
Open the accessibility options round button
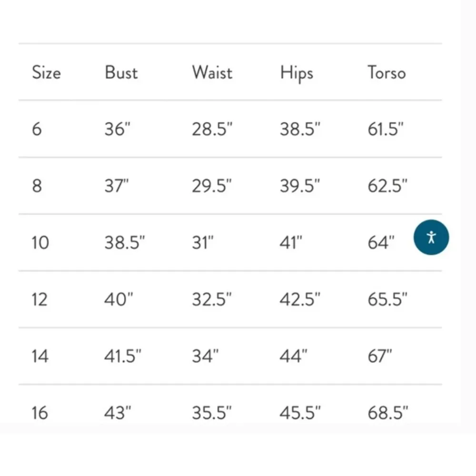tap(431, 237)
